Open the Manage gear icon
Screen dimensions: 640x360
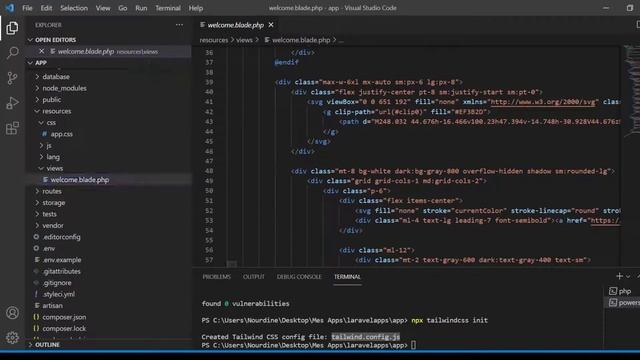click(12, 338)
